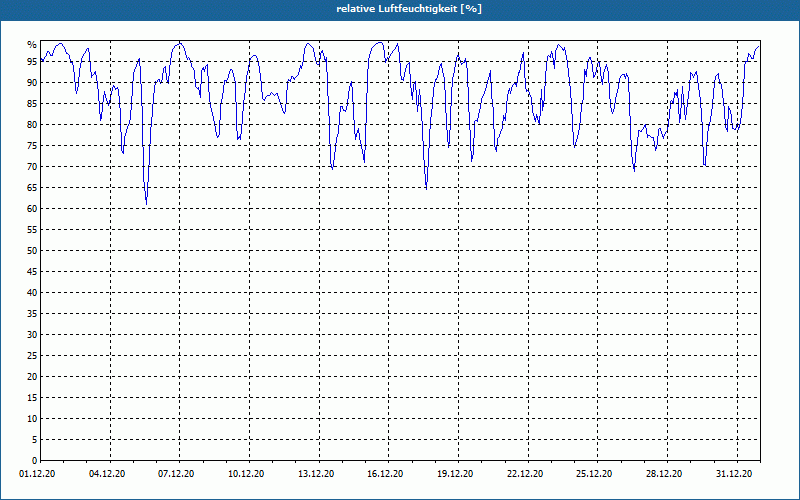Click y-axis value 90
Viewport: 800px width, 500px height.
point(32,83)
